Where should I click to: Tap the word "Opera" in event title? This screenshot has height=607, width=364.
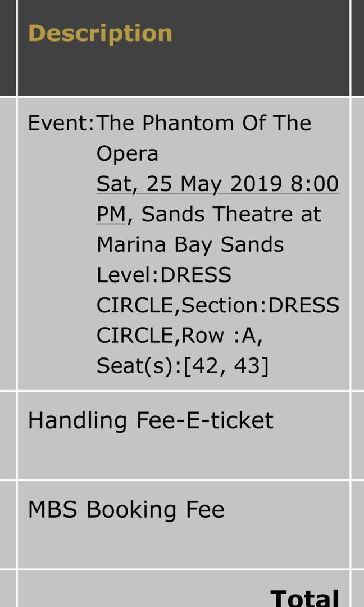[128, 154]
